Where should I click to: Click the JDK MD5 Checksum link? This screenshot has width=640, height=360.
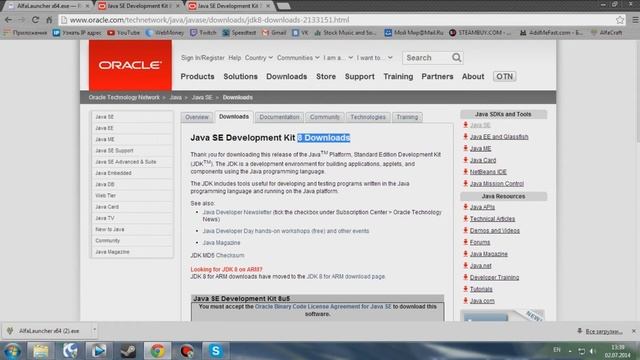point(230,255)
